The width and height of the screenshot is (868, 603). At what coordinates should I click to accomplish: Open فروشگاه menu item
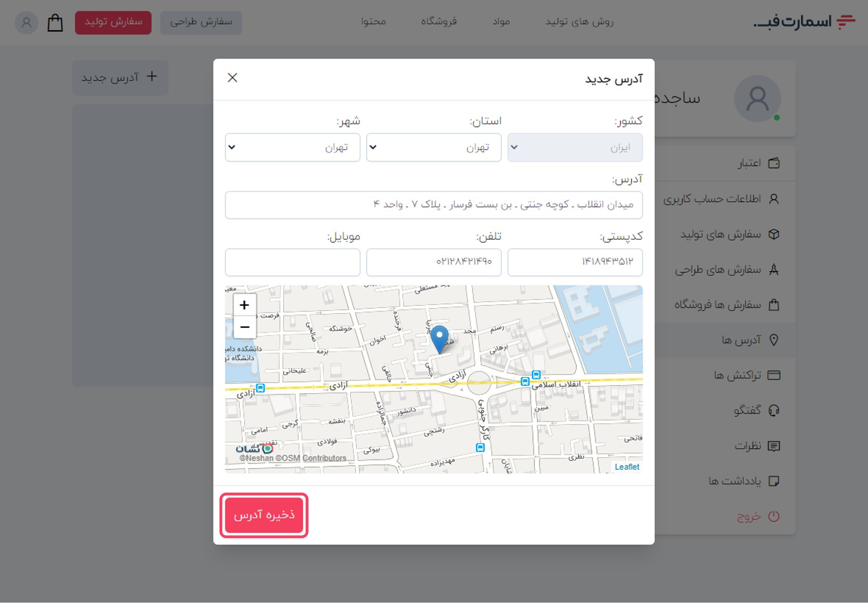tap(439, 22)
